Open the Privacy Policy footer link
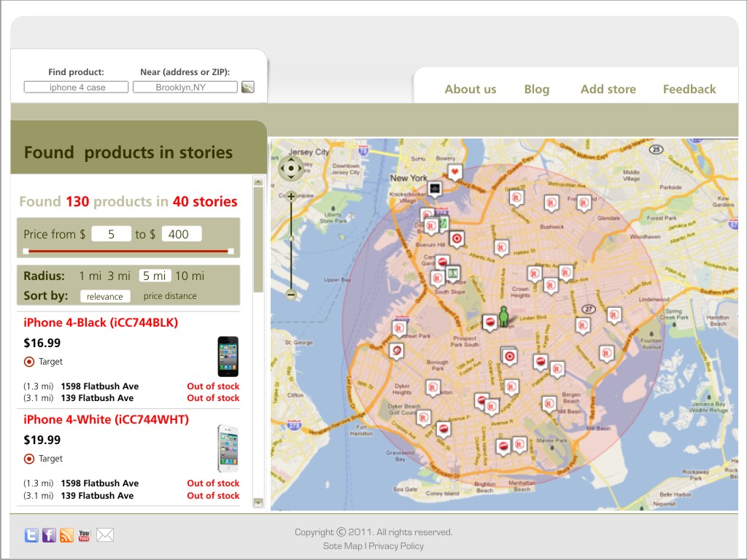 [396, 546]
